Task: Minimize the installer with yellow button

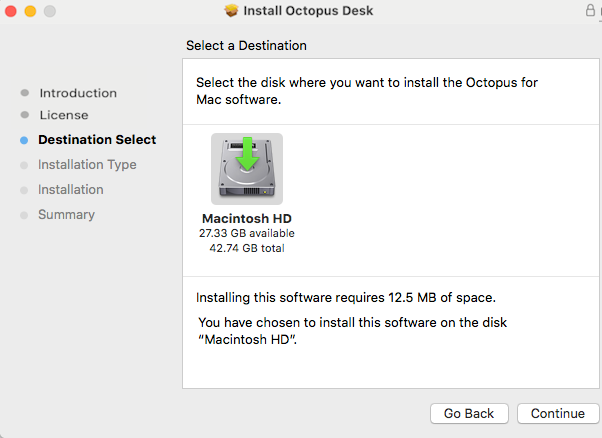Action: (x=30, y=11)
